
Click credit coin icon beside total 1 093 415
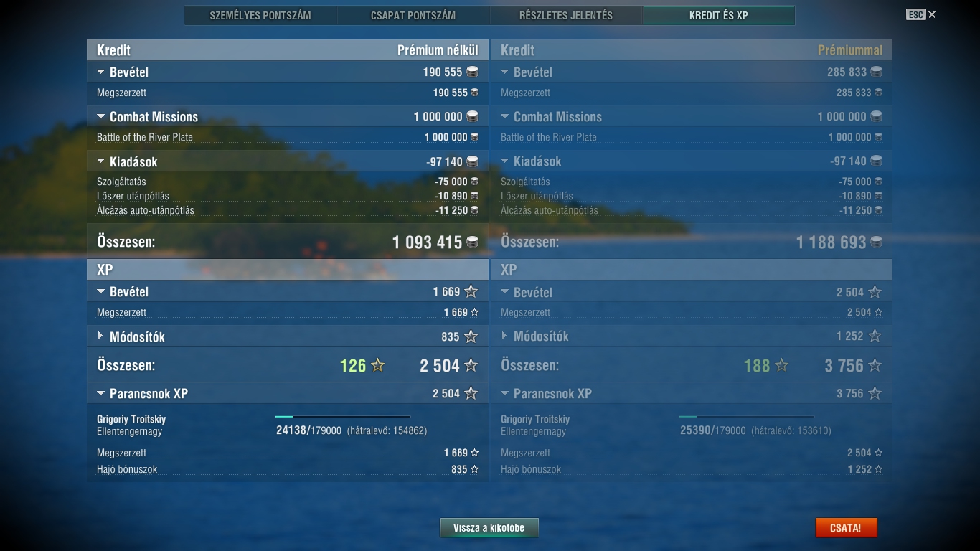[472, 242]
